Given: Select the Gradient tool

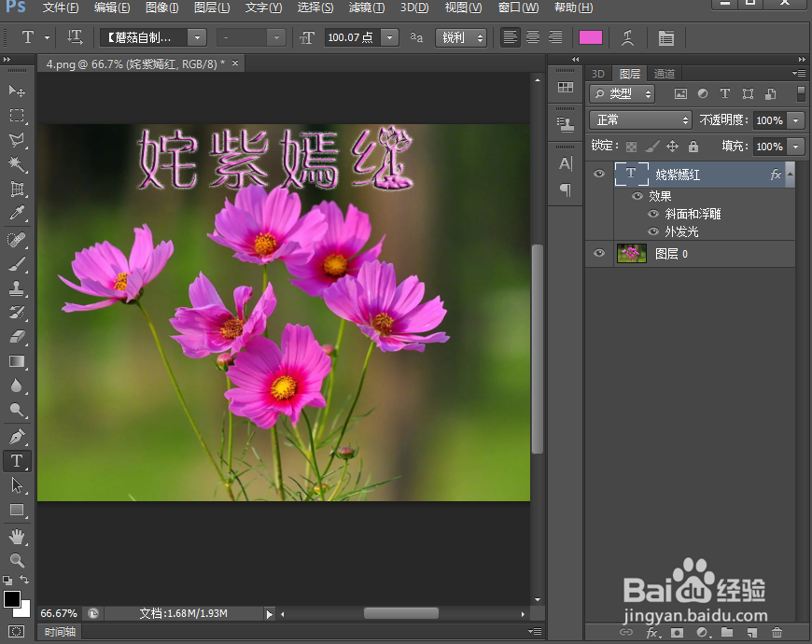Looking at the screenshot, I should tap(17, 362).
